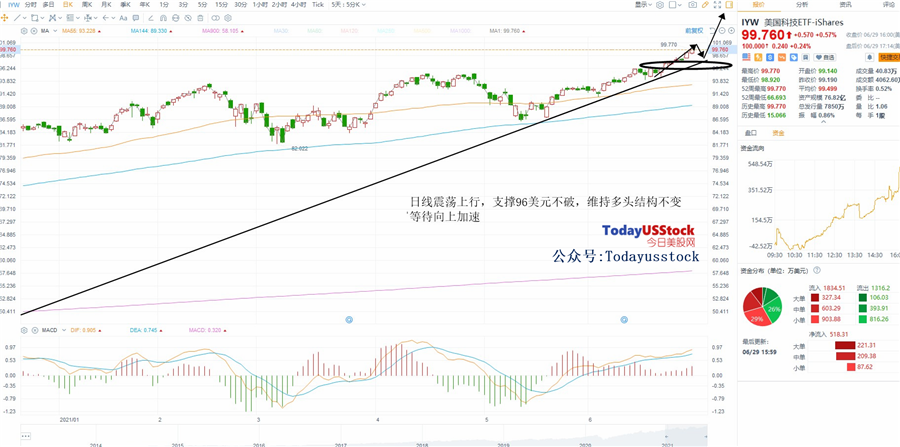This screenshot has width=900, height=447.
Task: Activate the orange pencil drawing mode
Action: coord(705,5)
